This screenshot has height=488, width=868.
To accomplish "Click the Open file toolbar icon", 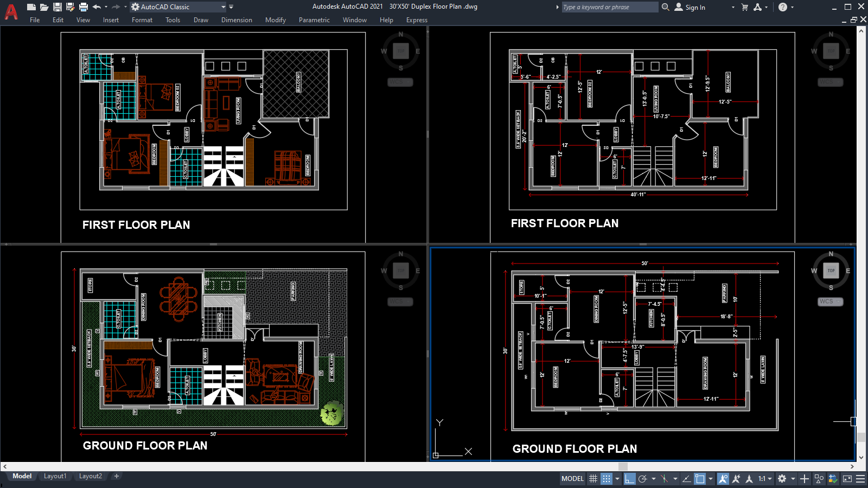I will pyautogui.click(x=43, y=7).
